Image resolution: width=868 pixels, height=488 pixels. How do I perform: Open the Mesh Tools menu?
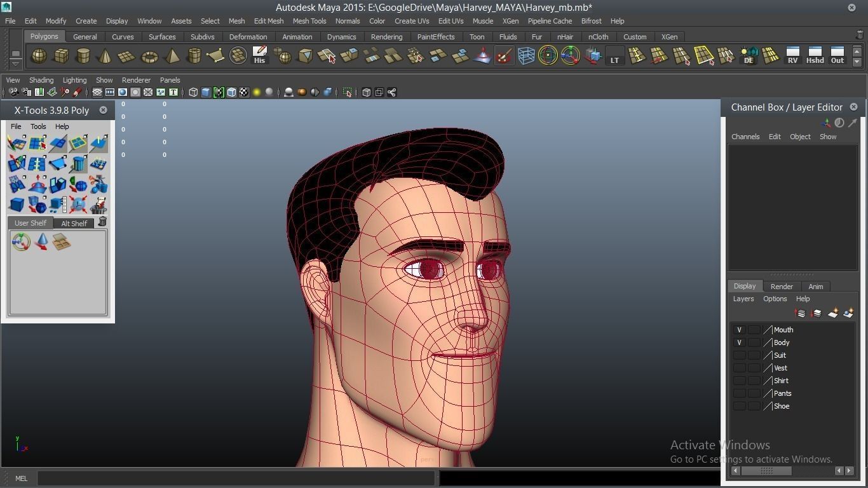(x=309, y=21)
